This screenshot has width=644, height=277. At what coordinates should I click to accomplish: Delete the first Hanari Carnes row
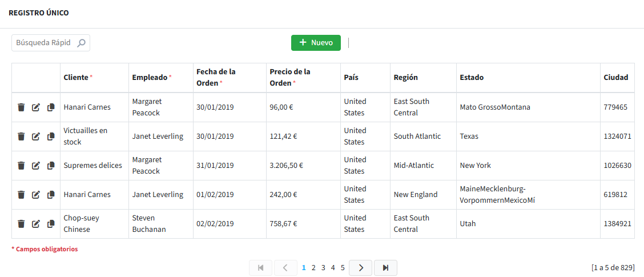coord(21,107)
